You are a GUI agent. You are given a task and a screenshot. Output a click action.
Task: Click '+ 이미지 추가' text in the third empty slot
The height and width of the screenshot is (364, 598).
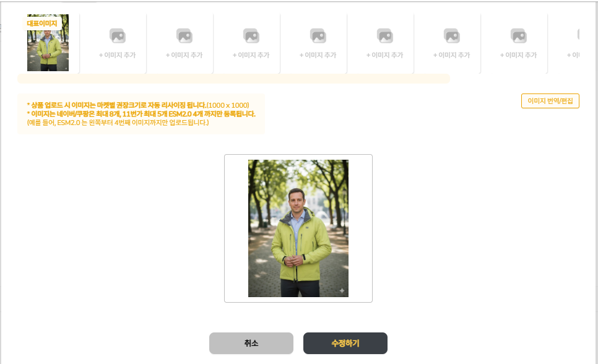251,55
